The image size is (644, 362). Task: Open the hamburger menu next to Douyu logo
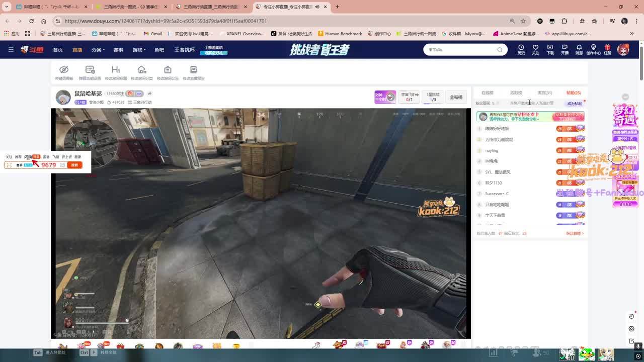[x=11, y=50]
